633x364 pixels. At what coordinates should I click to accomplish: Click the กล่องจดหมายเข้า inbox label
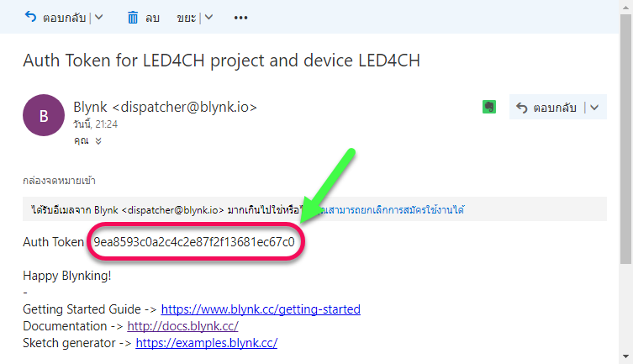tap(59, 181)
